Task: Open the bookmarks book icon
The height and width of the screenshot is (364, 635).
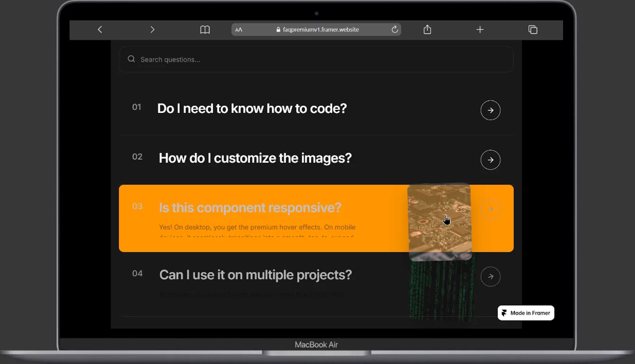Action: (x=205, y=29)
